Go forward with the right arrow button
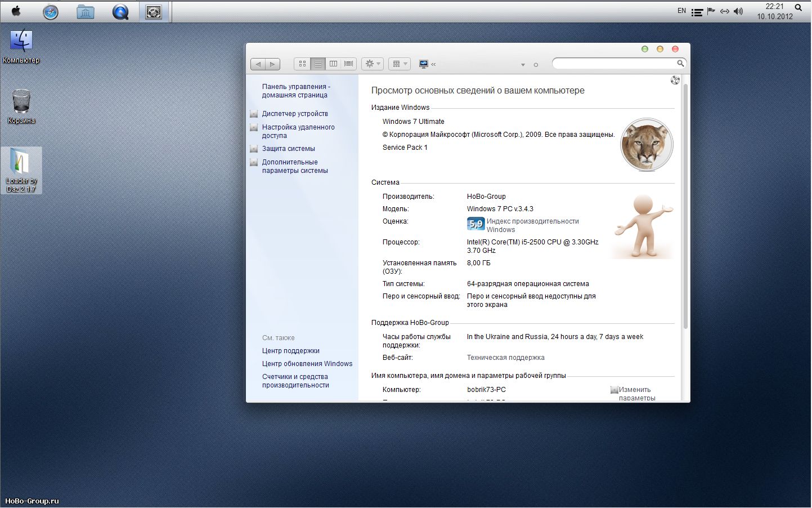 272,64
